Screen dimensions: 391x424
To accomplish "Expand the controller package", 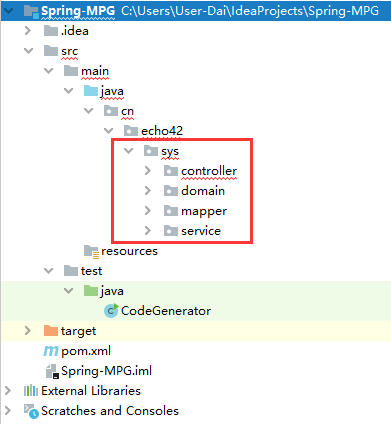I will pos(148,171).
